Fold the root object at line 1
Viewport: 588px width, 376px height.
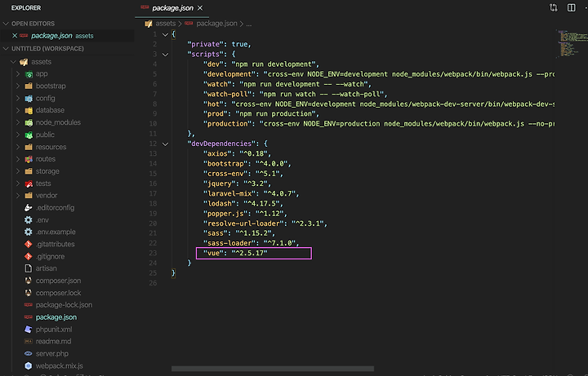coord(165,34)
